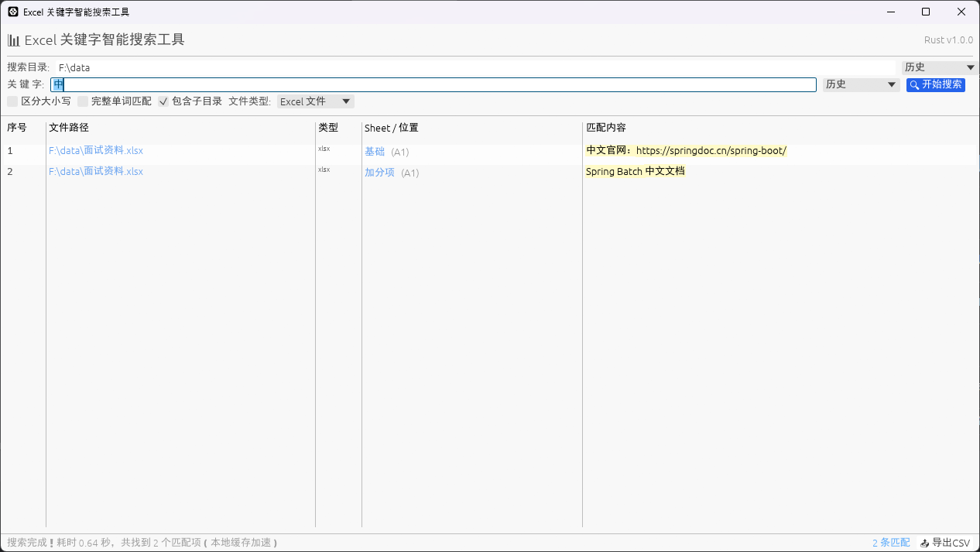This screenshot has width=980, height=552.
Task: Click the 匹配内容 column header
Action: click(606, 128)
